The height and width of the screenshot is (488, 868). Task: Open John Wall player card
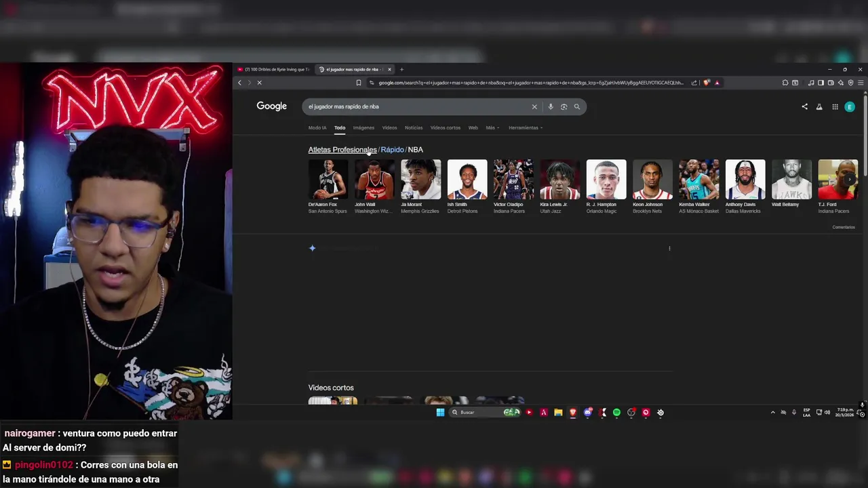click(x=374, y=187)
